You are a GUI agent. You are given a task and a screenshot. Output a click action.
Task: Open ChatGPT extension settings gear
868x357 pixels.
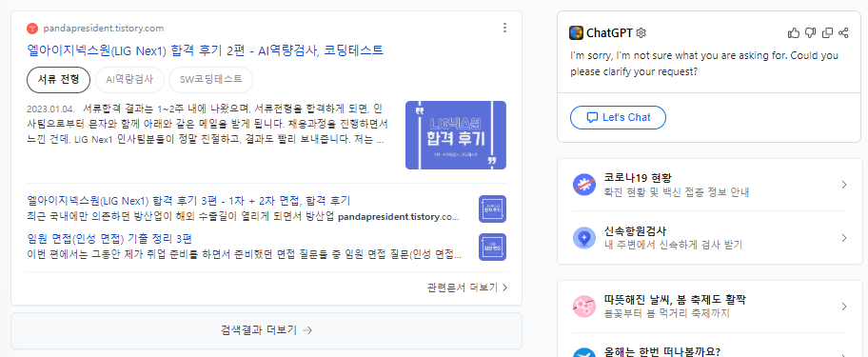pos(641,33)
